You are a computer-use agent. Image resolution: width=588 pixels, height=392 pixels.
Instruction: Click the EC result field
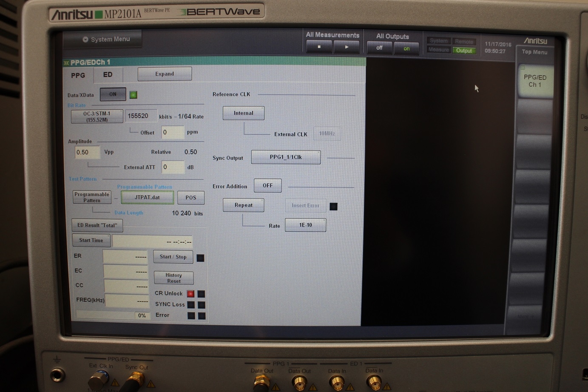click(x=126, y=271)
